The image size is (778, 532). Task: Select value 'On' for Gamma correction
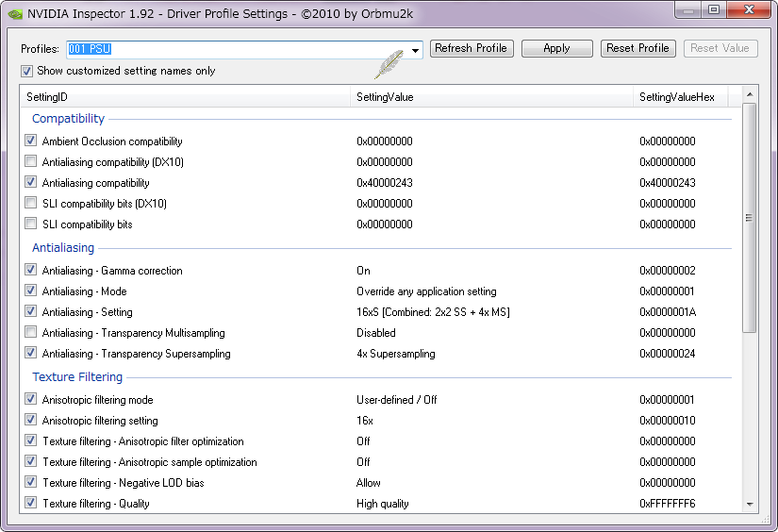click(363, 271)
